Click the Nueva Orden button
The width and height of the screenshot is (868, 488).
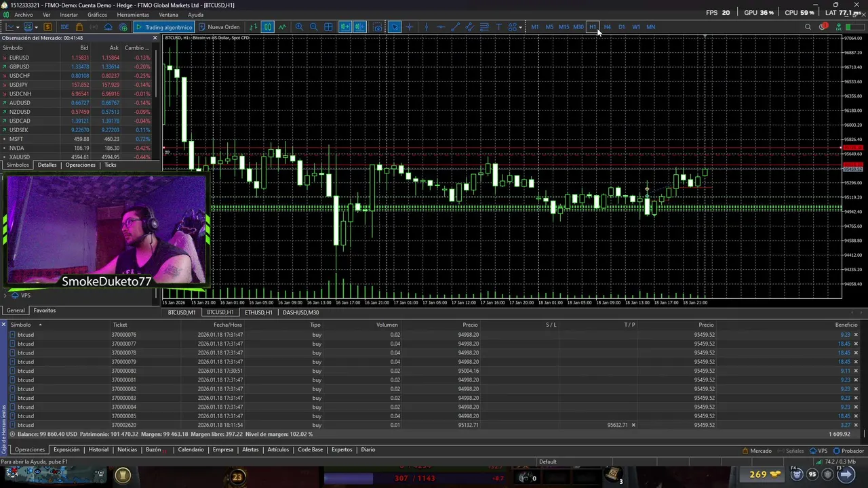tap(218, 27)
